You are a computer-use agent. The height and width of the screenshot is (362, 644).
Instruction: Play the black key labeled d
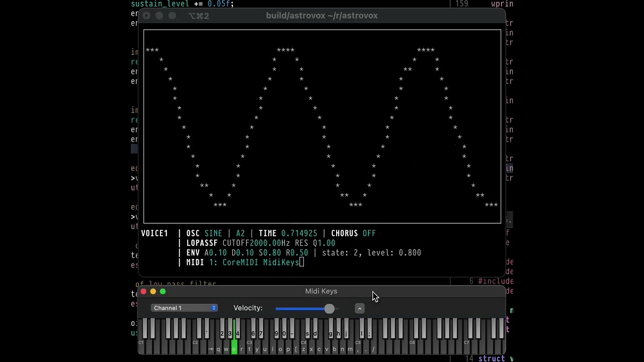click(x=315, y=329)
